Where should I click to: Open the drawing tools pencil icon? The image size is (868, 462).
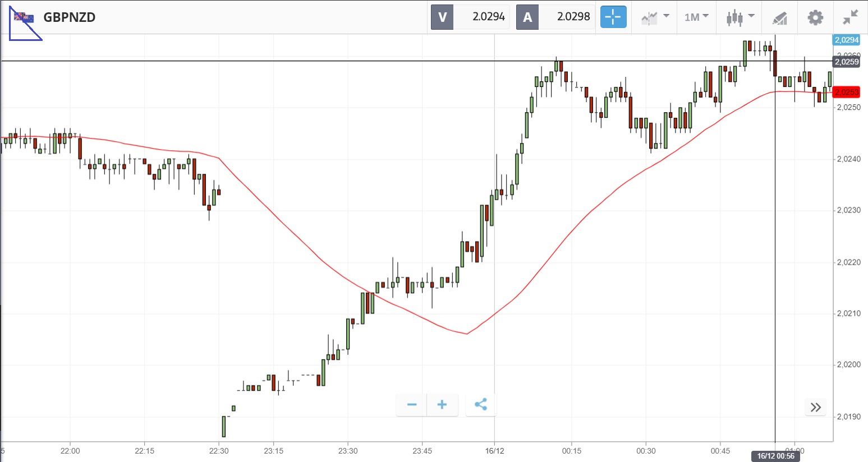779,18
